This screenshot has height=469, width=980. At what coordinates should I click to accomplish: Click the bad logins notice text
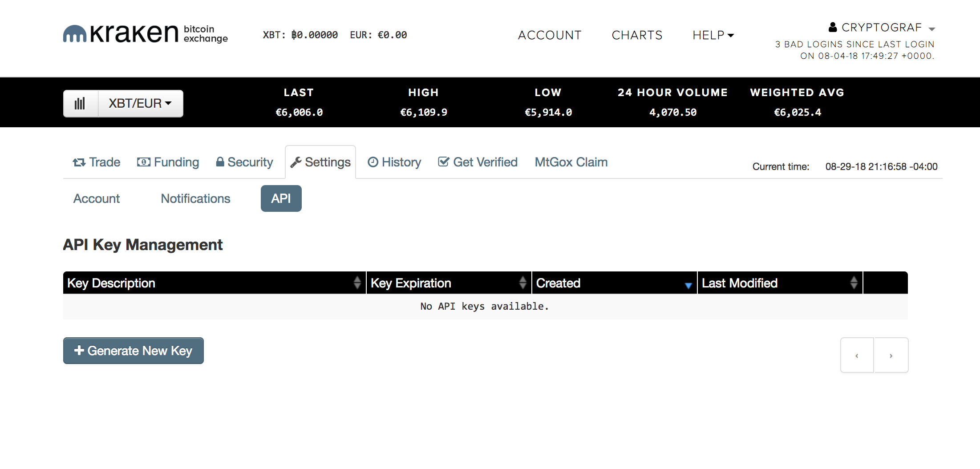tap(855, 50)
